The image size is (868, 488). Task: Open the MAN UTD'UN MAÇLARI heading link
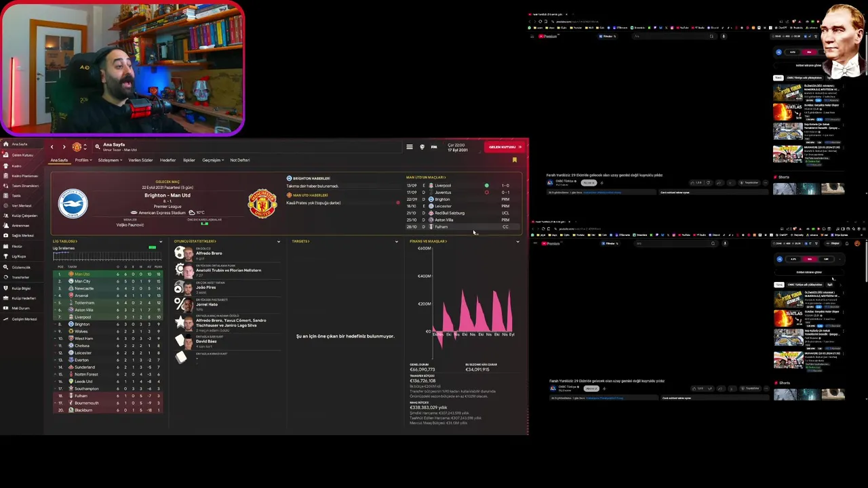426,178
